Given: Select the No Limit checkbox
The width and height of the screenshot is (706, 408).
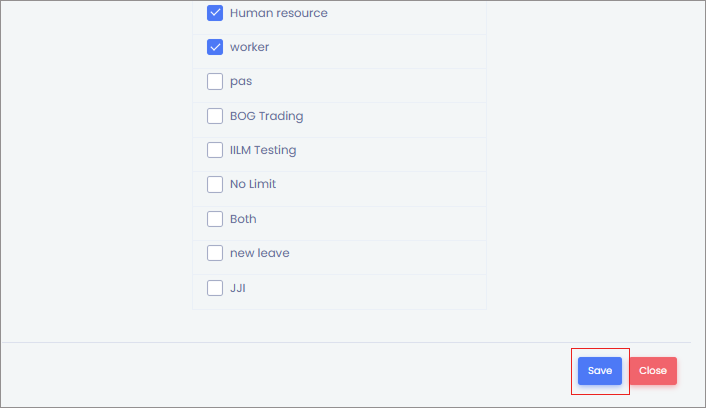Looking at the screenshot, I should (x=215, y=184).
